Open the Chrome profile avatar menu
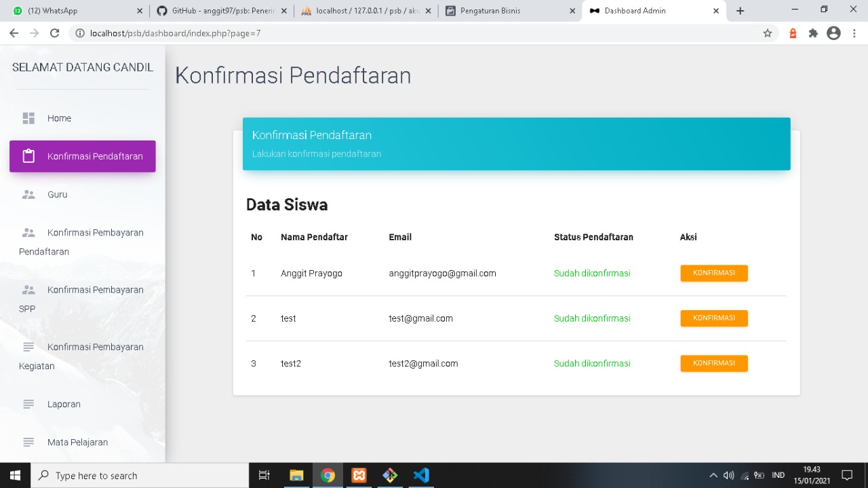The image size is (868, 488). (x=833, y=32)
